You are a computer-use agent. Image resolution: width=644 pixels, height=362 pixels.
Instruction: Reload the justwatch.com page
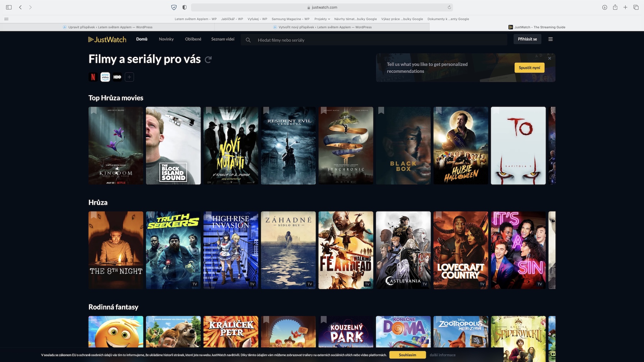point(449,7)
